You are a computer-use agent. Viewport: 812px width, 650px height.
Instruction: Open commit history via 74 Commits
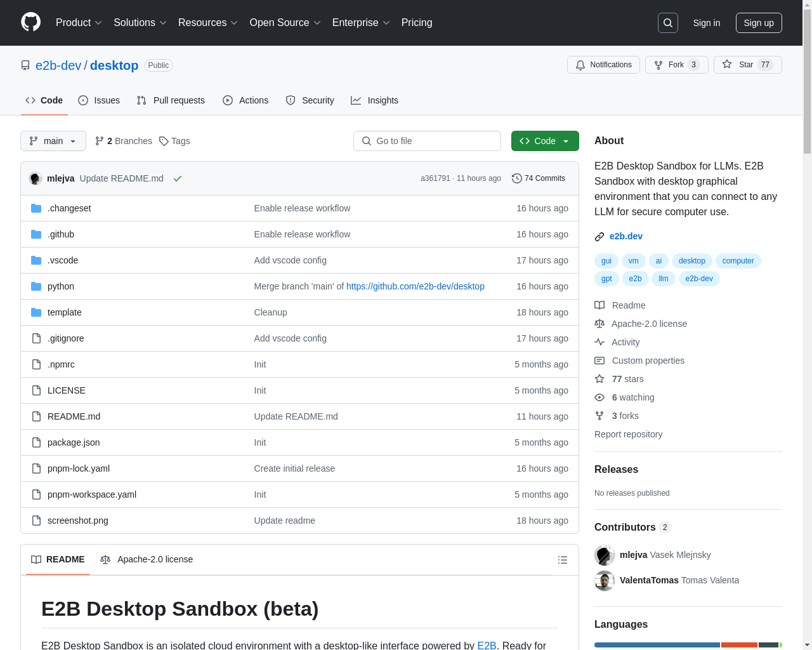point(539,178)
